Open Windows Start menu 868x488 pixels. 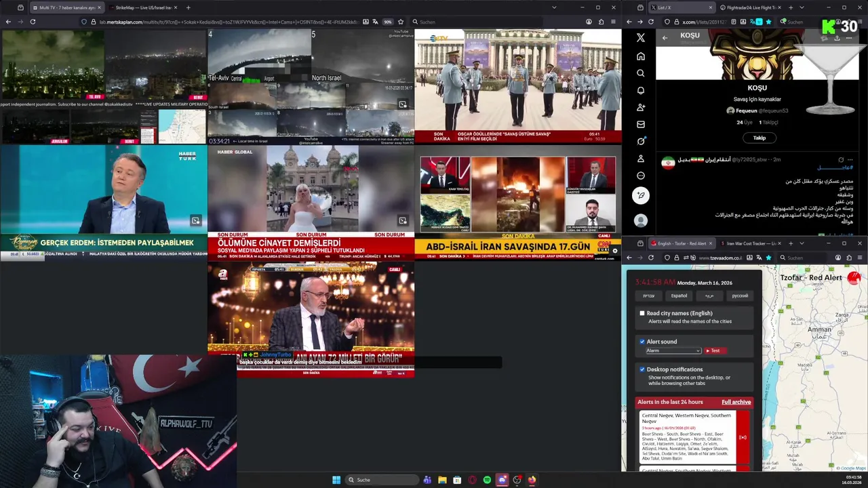coord(336,480)
